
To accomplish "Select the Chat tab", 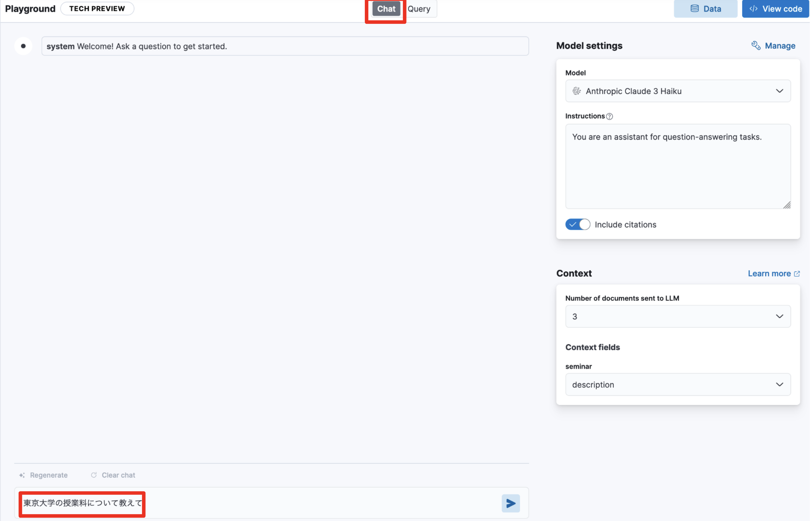I will (387, 9).
